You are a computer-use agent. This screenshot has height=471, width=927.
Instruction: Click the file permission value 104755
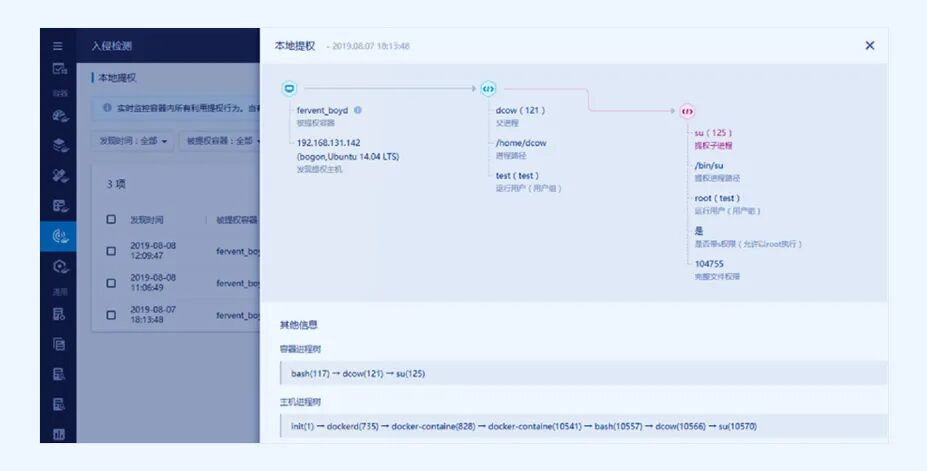(x=709, y=264)
